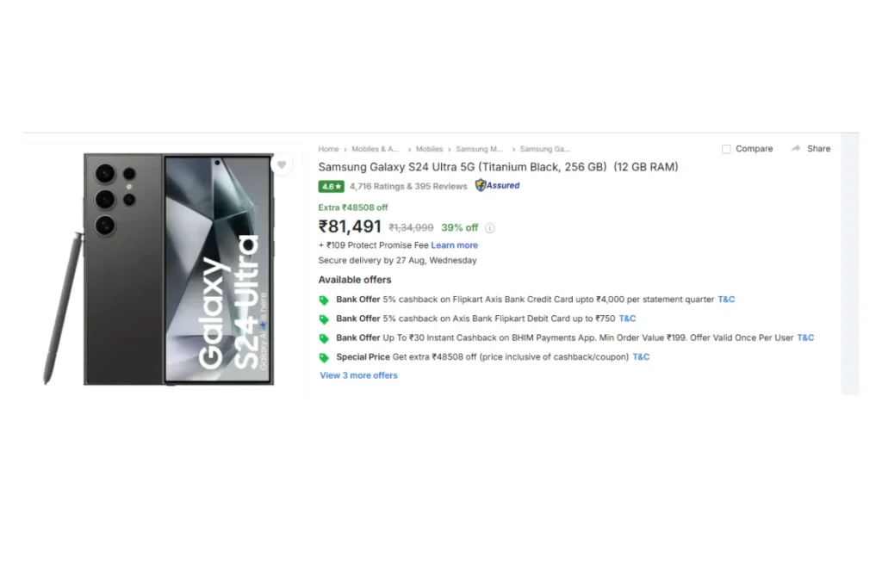The height and width of the screenshot is (588, 882).
Task: Go to Mobiles & A... breadcrumb
Action: pyautogui.click(x=376, y=149)
